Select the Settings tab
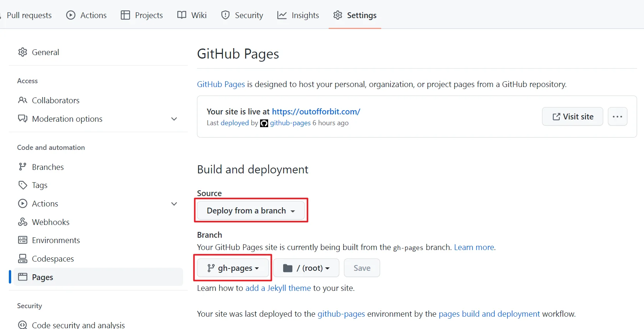Image resolution: width=644 pixels, height=329 pixels. click(x=355, y=15)
